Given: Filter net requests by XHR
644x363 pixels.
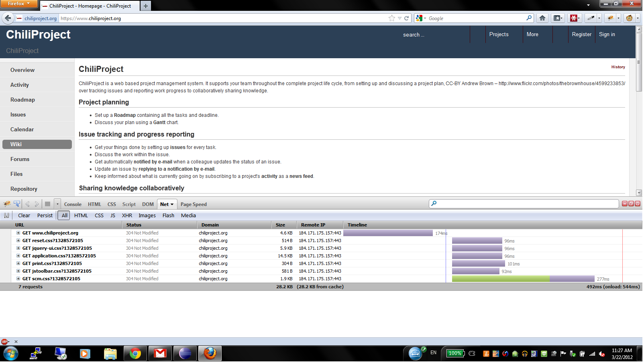Looking at the screenshot, I should click(x=127, y=216).
